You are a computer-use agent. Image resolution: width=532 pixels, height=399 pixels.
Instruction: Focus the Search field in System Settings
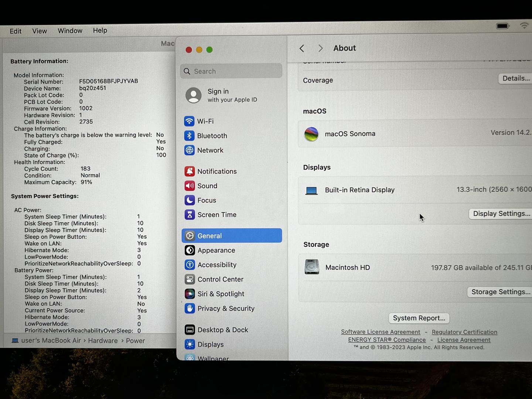coord(231,71)
